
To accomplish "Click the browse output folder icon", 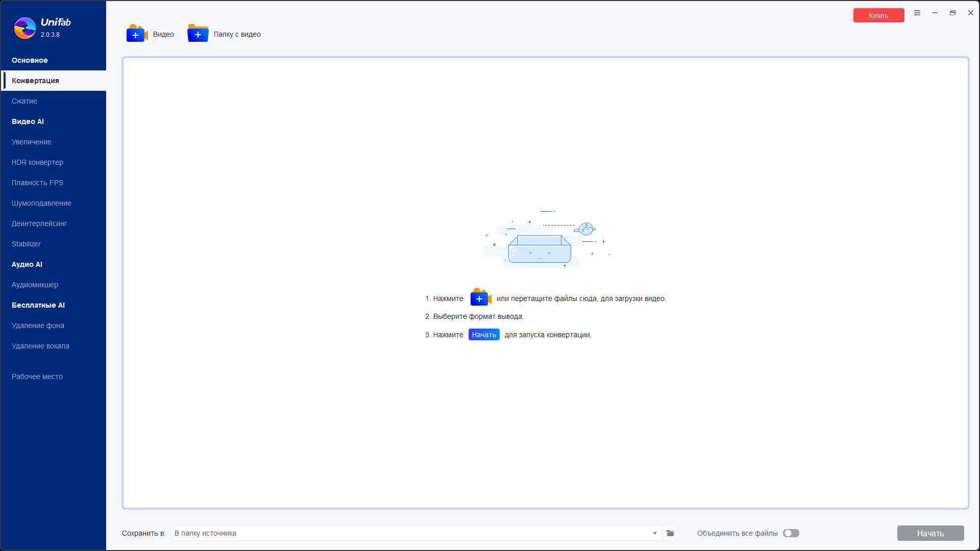I will [x=670, y=533].
